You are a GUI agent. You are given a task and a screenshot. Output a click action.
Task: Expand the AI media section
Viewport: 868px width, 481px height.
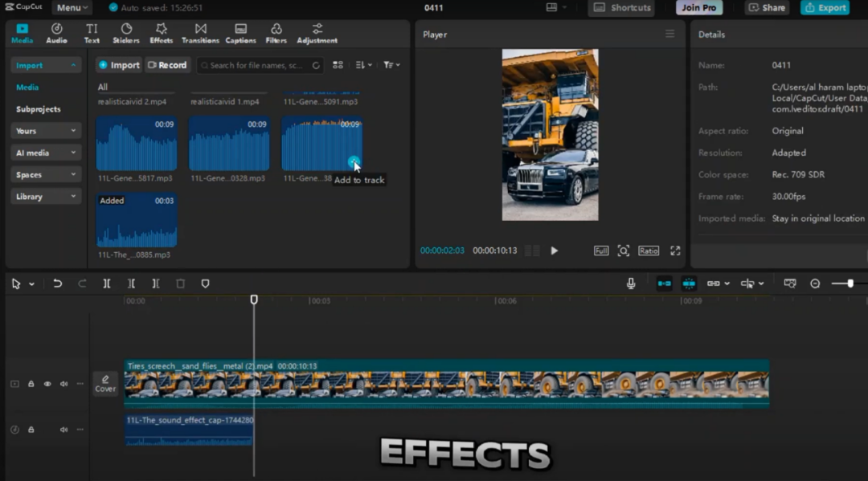[x=47, y=153]
